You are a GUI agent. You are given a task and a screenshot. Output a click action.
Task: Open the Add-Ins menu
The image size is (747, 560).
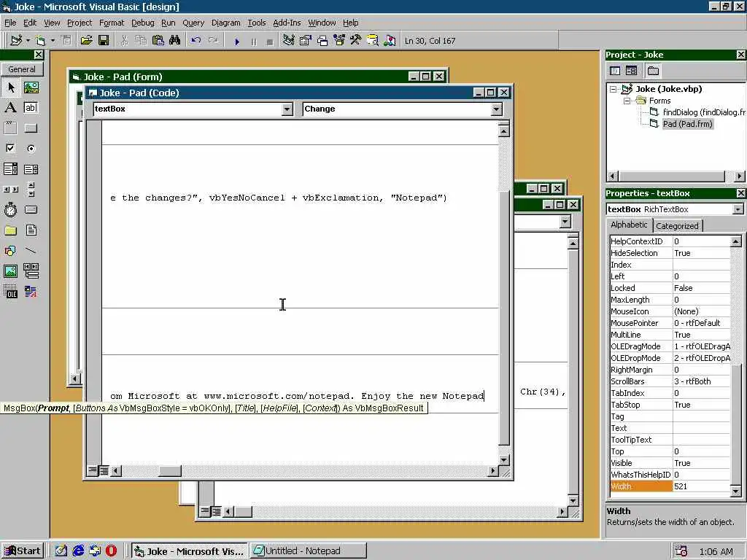coord(287,23)
